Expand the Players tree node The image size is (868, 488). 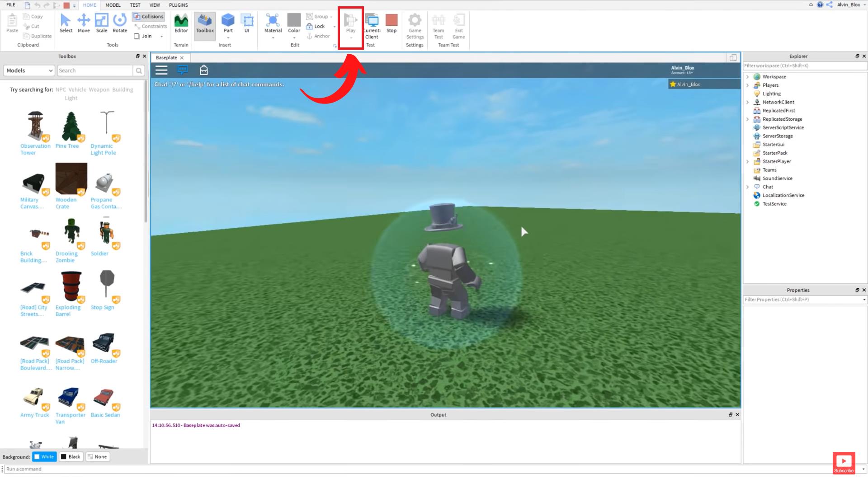[x=747, y=85]
